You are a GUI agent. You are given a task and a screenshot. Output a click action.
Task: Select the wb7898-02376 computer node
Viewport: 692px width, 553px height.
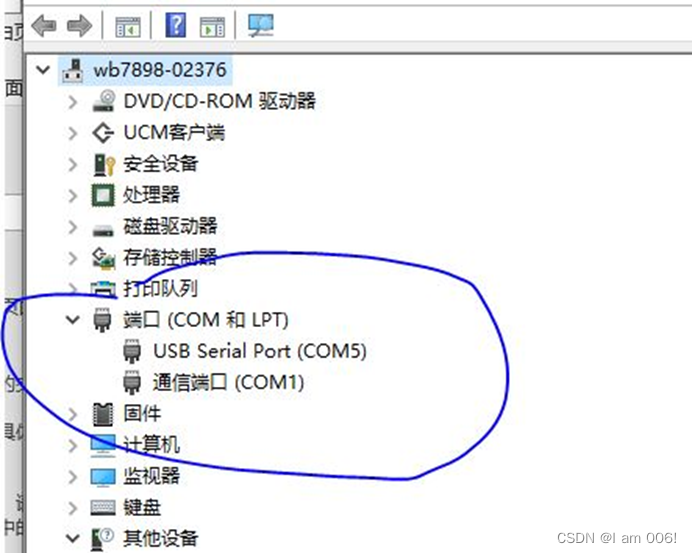click(160, 70)
